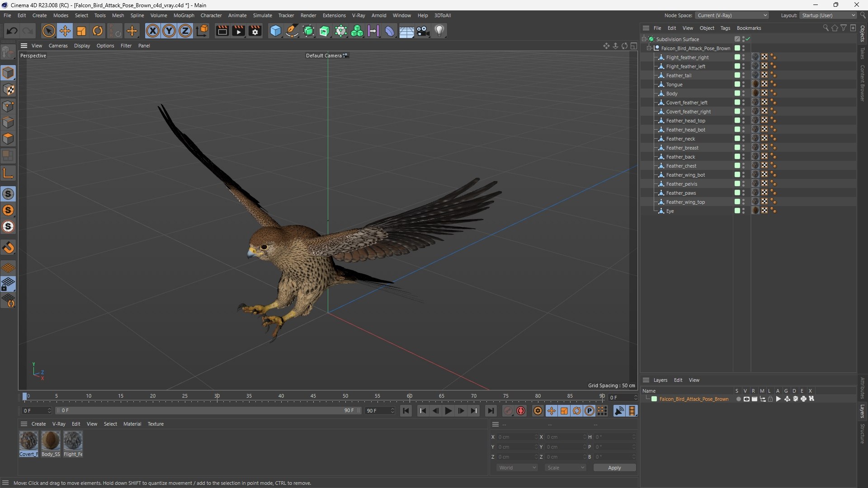Screen dimensions: 868x488
Task: Toggle Subdivision Surface enable checkmark
Action: [x=748, y=39]
